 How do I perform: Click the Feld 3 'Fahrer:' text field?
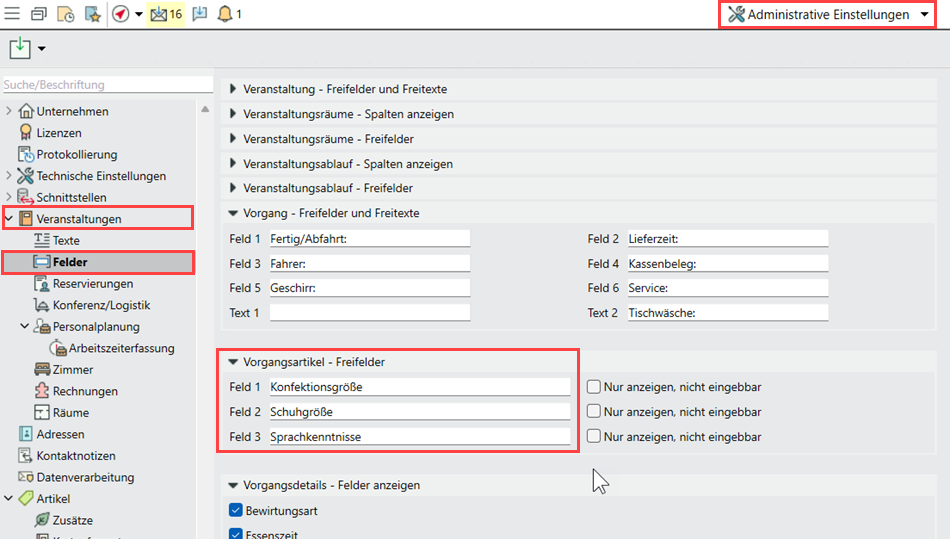click(x=370, y=263)
